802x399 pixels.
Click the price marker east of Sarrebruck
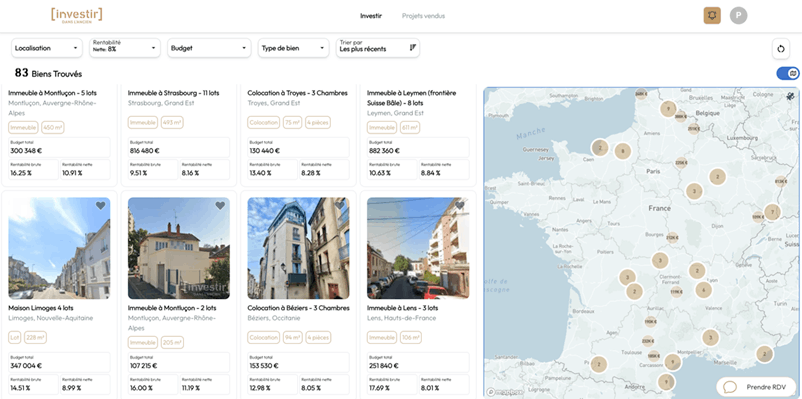point(781,181)
